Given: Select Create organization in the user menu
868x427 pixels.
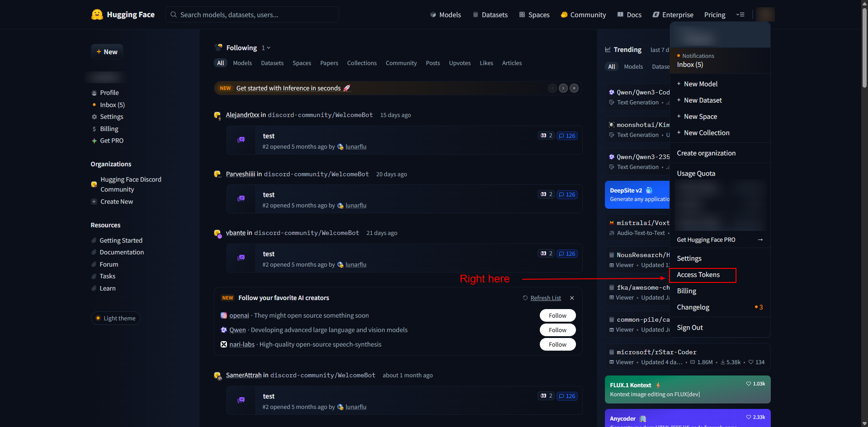Looking at the screenshot, I should coord(706,153).
